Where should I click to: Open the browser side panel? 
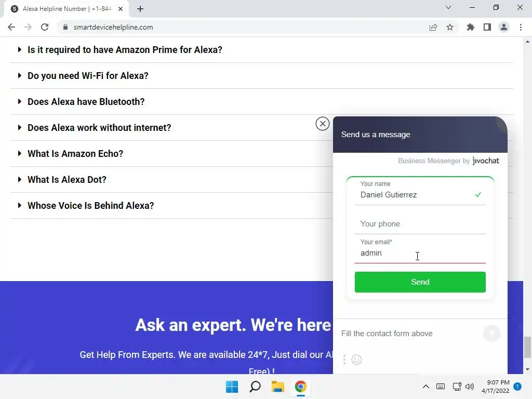[487, 27]
